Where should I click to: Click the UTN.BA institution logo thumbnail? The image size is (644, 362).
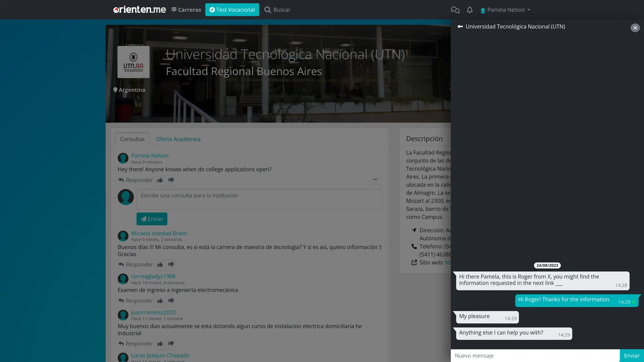coord(133,62)
